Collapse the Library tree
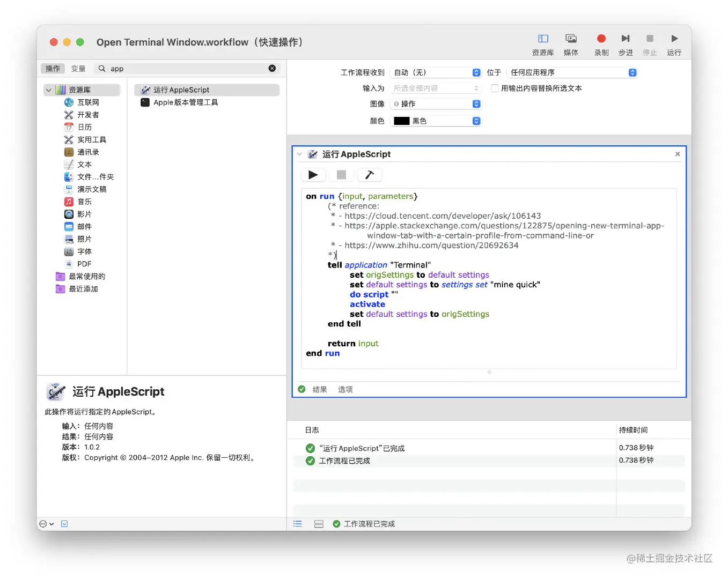This screenshot has height=579, width=728. pos(49,90)
